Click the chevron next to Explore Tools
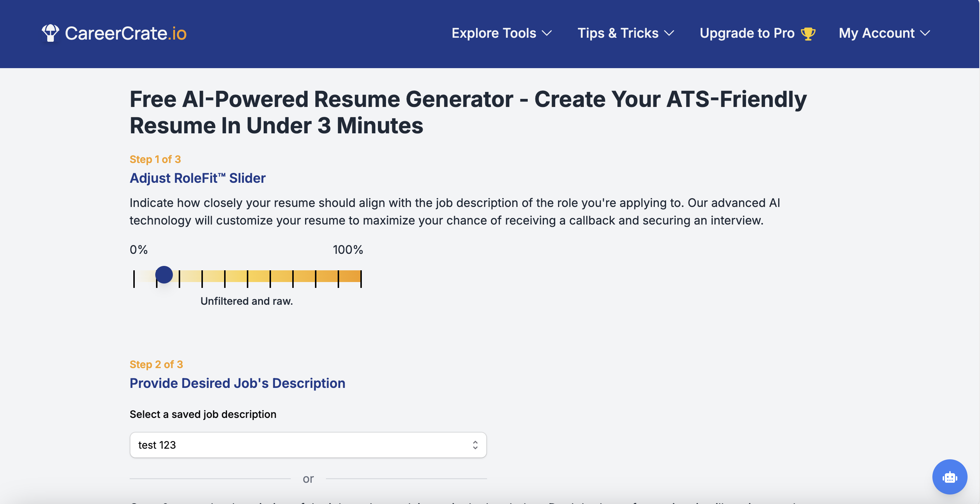980x504 pixels. coord(547,33)
